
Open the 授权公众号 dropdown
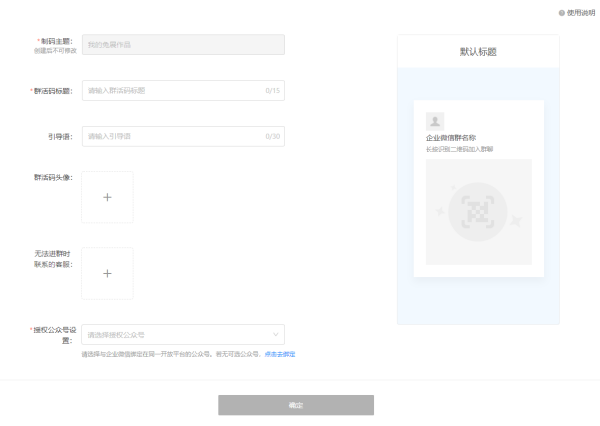[x=183, y=335]
